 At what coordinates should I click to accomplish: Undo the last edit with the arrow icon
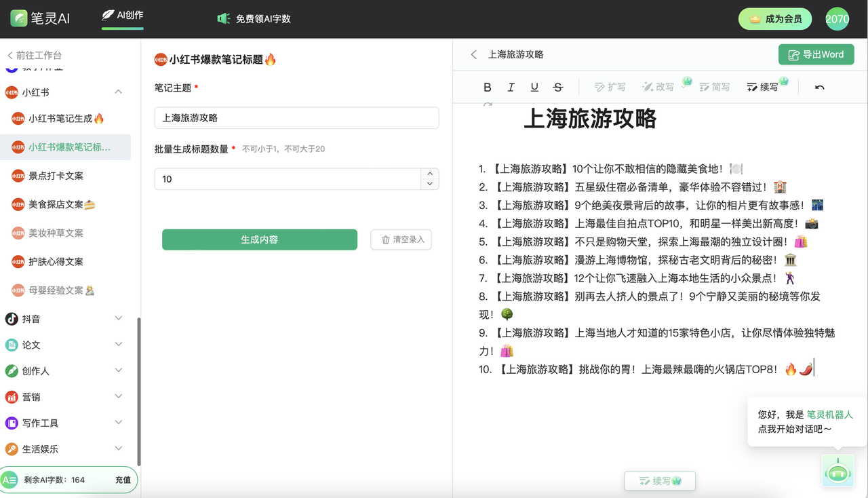coord(818,87)
